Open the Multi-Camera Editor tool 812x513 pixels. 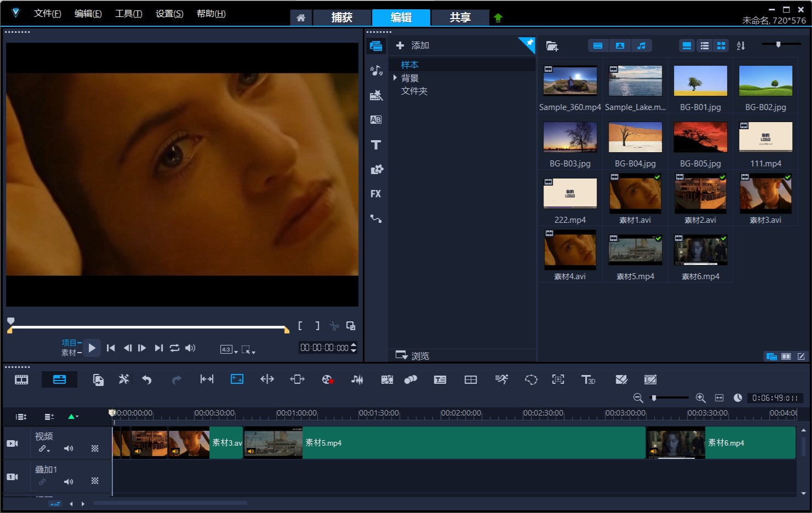coord(471,379)
